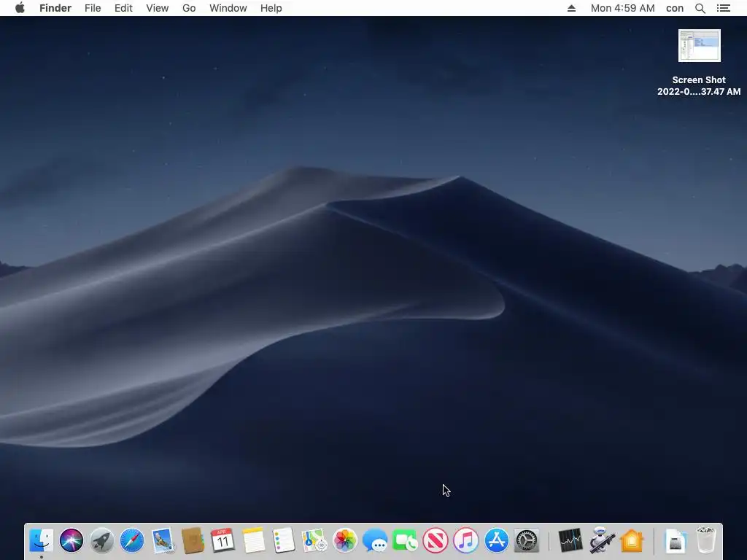Launch Automator robot icon
747x560 pixels.
(601, 541)
